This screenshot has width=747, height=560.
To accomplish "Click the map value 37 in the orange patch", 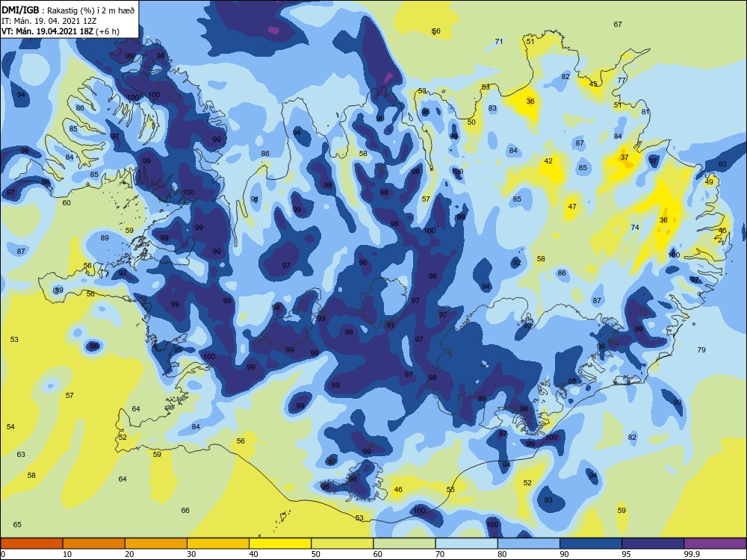I will click(x=624, y=157).
